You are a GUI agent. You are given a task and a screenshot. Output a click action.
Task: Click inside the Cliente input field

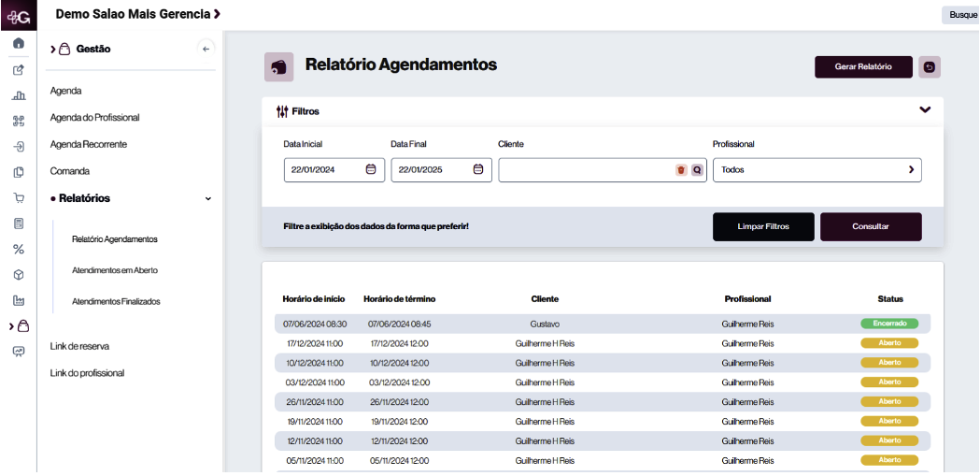(584, 170)
